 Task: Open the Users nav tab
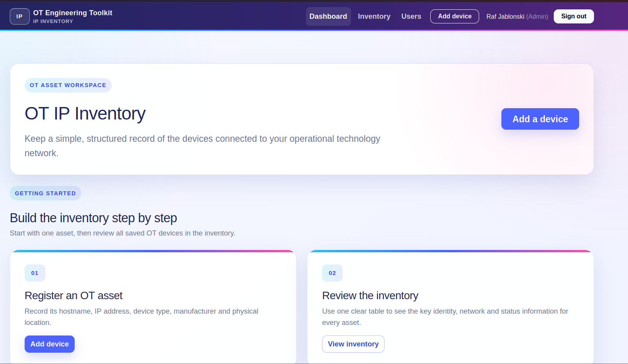[411, 16]
